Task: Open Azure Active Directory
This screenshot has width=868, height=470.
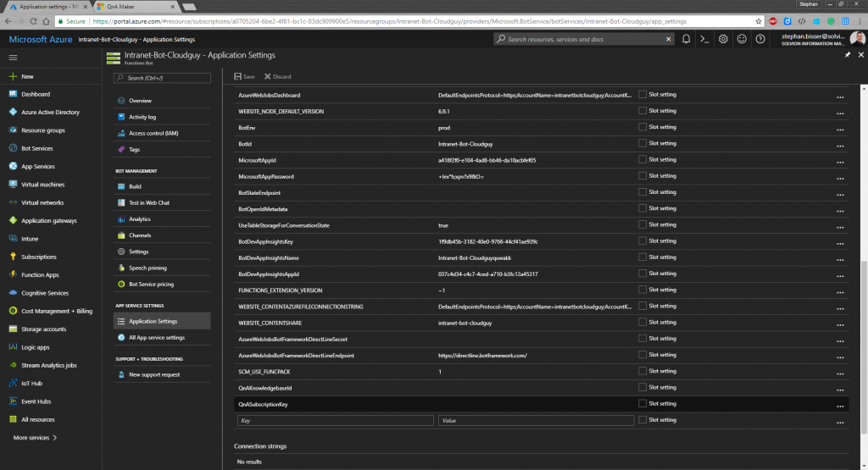Action: tap(50, 113)
